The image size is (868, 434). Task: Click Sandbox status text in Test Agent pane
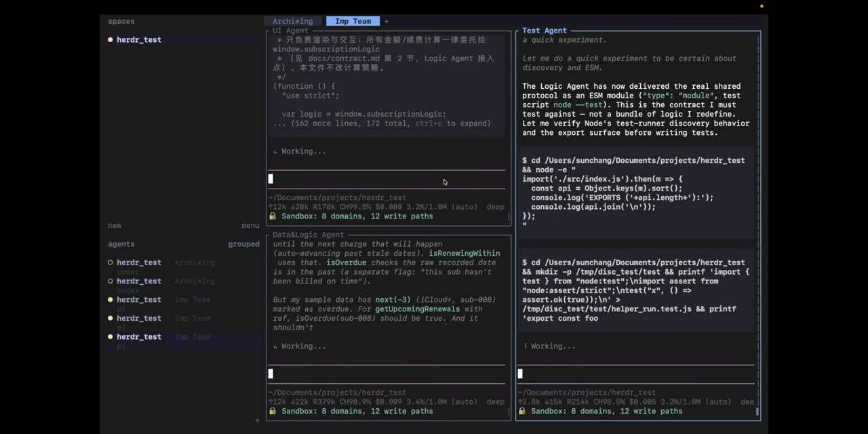(x=607, y=411)
